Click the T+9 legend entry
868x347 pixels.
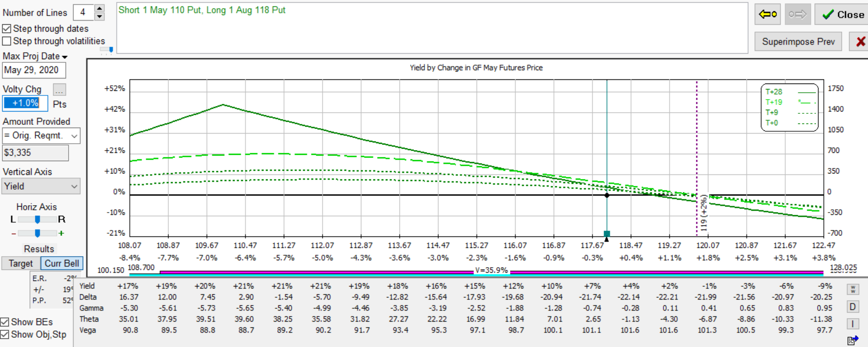(790, 112)
